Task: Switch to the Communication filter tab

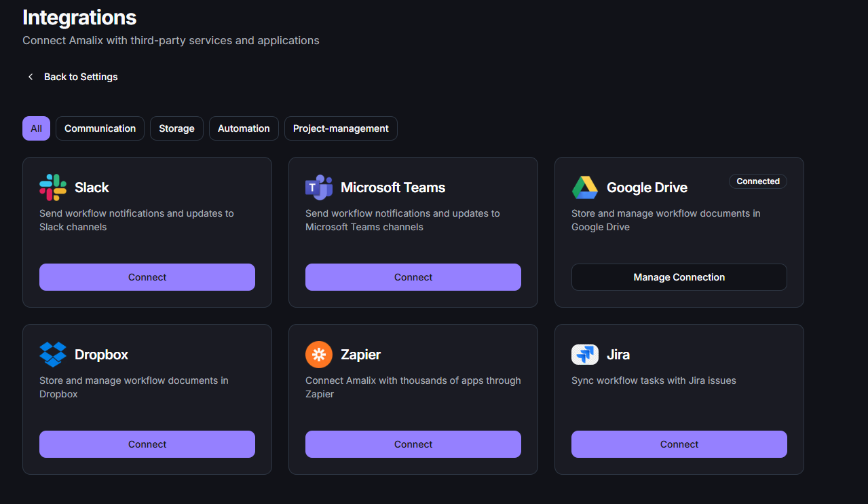Action: [100, 128]
